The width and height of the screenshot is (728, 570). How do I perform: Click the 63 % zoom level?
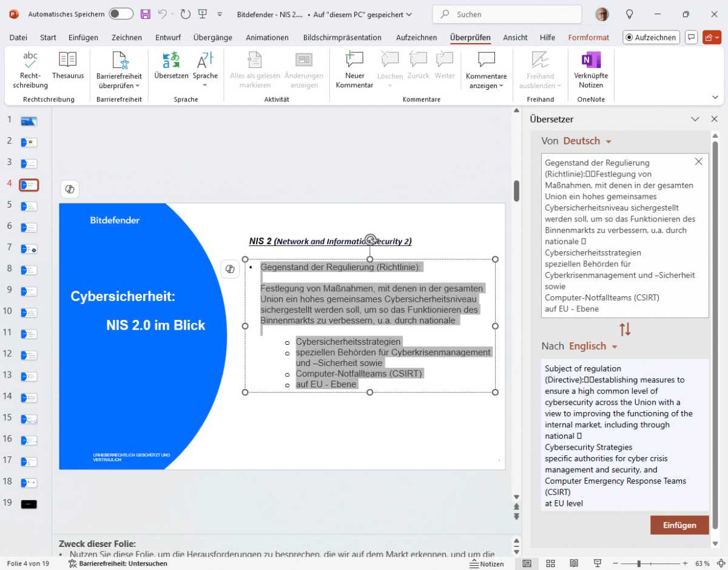coord(703,563)
